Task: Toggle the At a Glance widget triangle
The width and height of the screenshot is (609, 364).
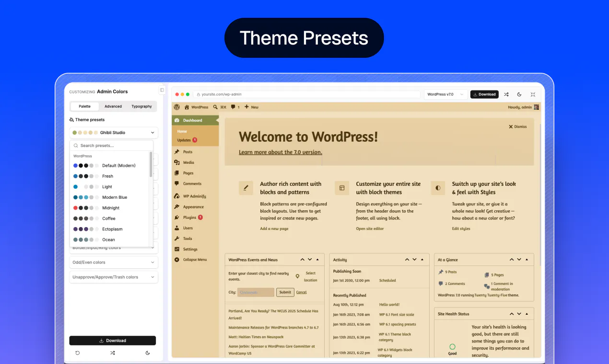Action: pos(527,260)
